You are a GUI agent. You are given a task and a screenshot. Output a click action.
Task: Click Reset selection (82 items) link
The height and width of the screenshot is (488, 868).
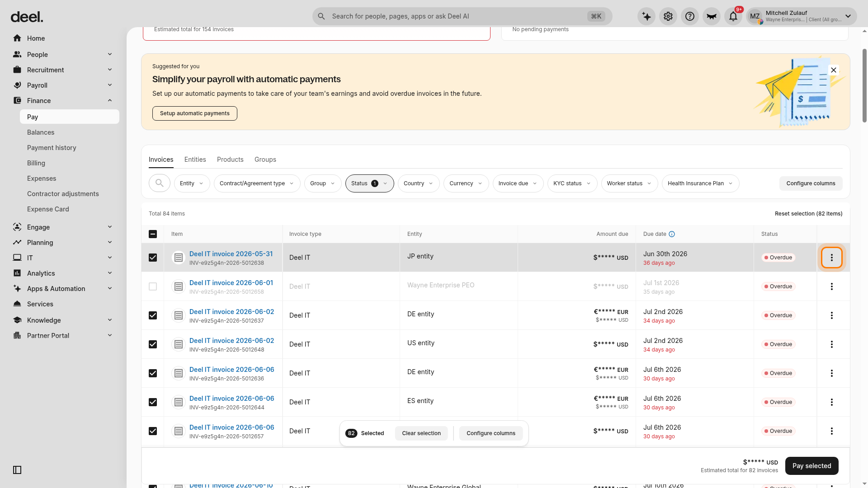click(809, 214)
